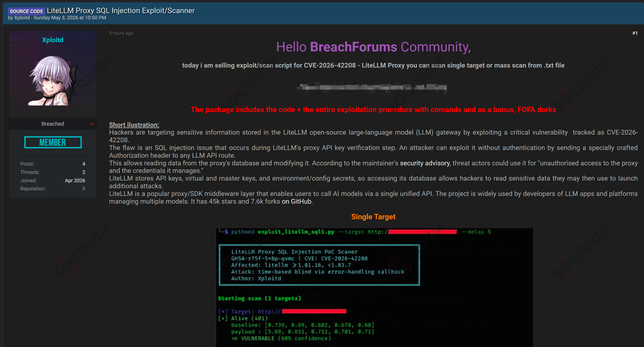Click the red offline status dot
Screen dimensions: 644x347
pyautogui.click(x=92, y=124)
